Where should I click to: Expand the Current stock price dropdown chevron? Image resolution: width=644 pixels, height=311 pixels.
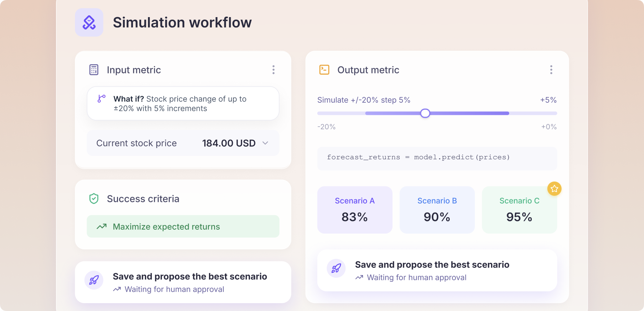tap(265, 143)
